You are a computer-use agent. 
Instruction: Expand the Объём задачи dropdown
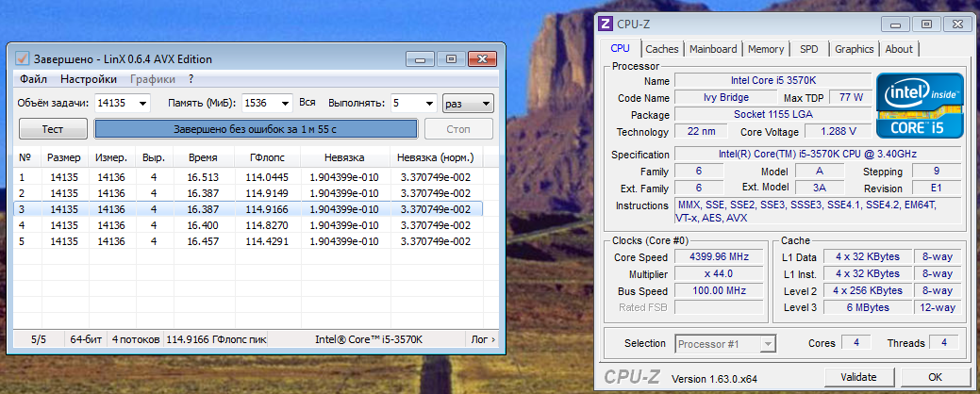click(143, 103)
